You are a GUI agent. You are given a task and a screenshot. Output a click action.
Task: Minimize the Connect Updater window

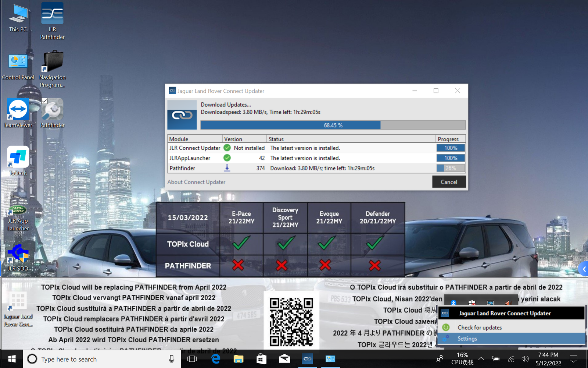click(x=415, y=91)
